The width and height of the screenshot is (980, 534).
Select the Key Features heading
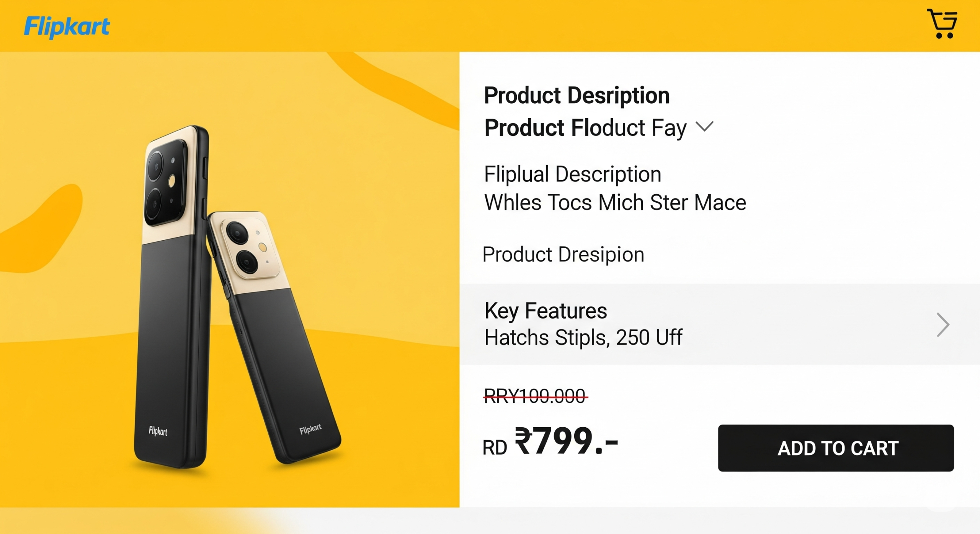click(x=545, y=311)
